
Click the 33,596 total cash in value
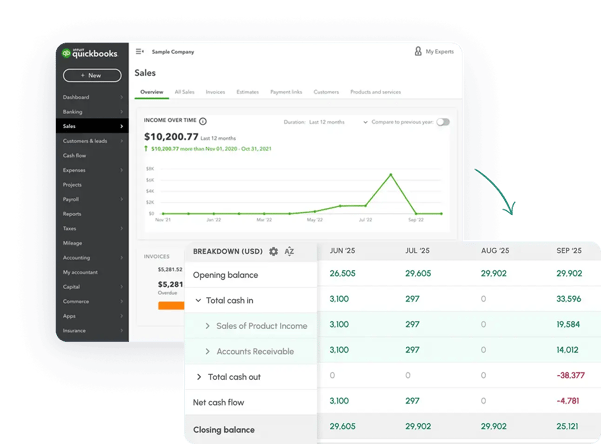pos(569,299)
